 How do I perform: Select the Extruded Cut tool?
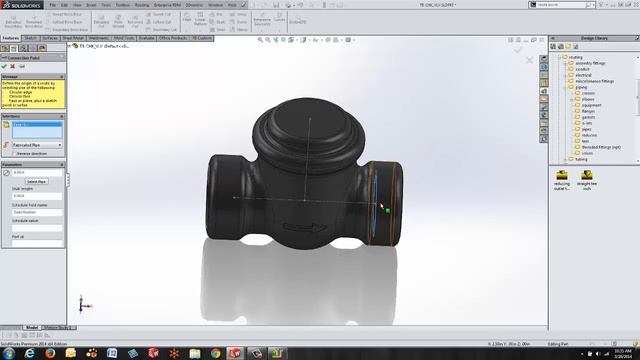pos(101,22)
